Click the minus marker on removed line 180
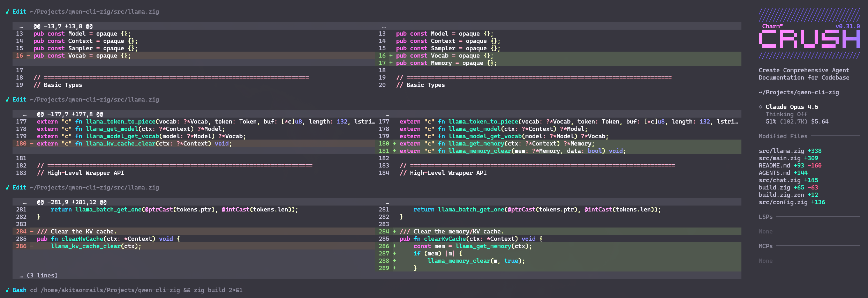 [x=32, y=143]
